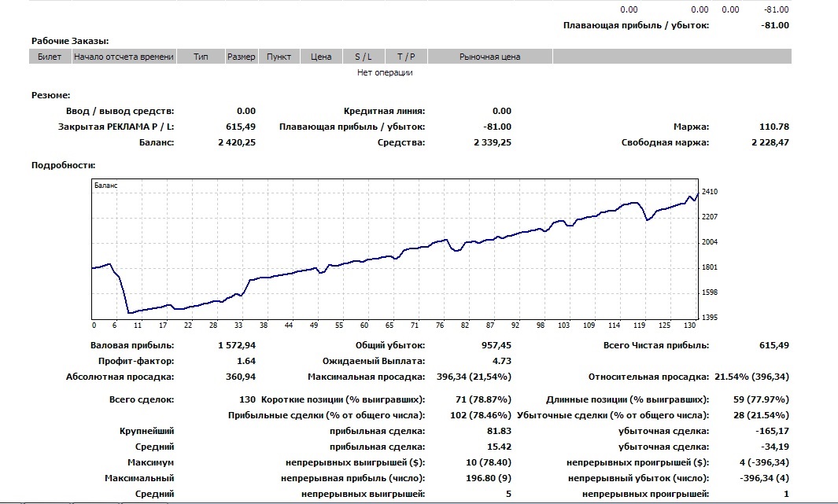Click profit factor value 1.64
Viewport: 838px width, 504px height.
tap(245, 362)
